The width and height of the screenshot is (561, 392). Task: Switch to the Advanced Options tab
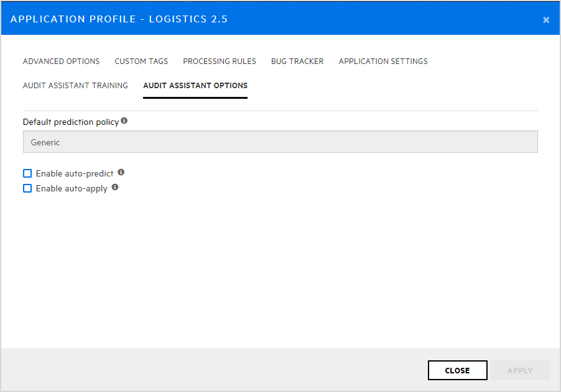(61, 62)
